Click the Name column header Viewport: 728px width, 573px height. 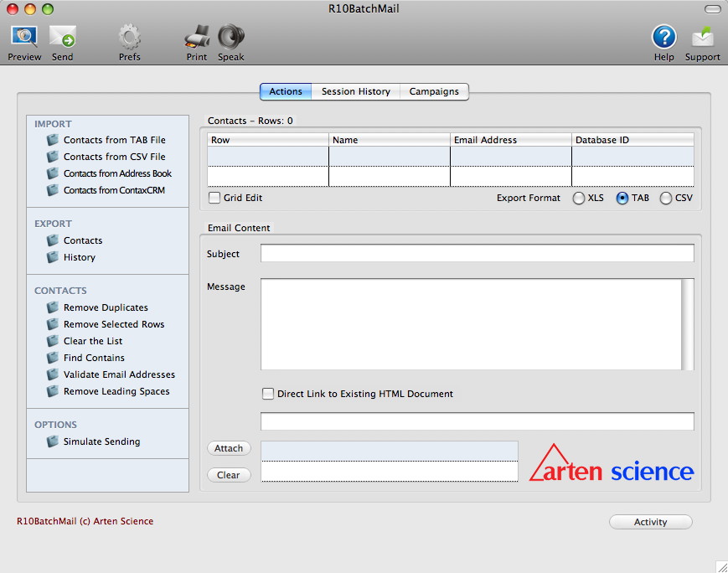[x=390, y=140]
